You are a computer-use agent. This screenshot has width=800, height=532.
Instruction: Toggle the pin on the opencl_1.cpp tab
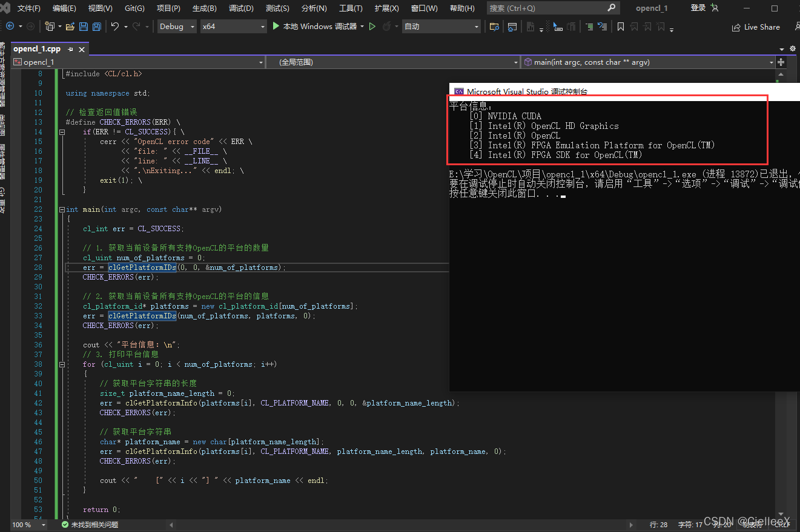tap(70, 49)
